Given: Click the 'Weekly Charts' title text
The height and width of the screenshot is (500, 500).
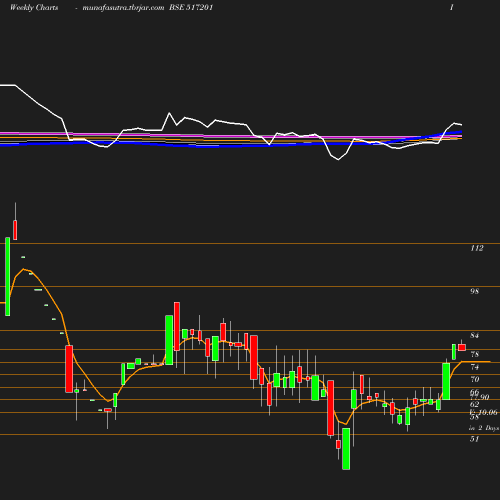Looking at the screenshot, I should tap(34, 8).
